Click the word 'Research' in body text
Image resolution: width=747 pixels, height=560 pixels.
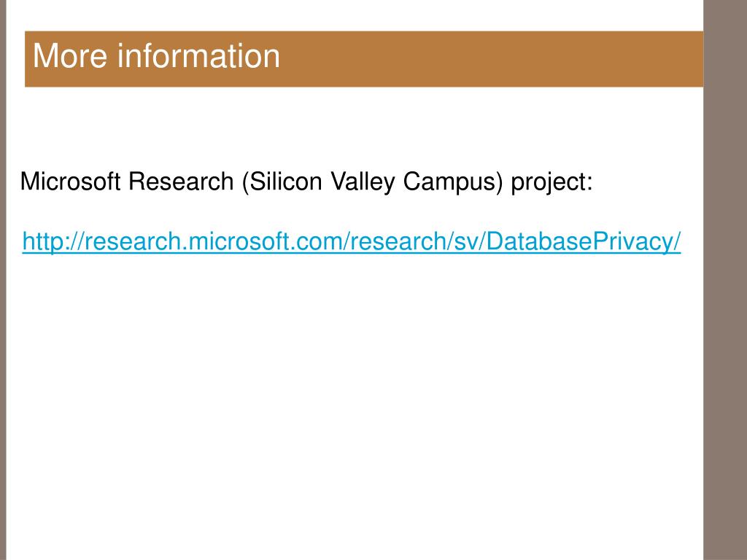(x=181, y=182)
